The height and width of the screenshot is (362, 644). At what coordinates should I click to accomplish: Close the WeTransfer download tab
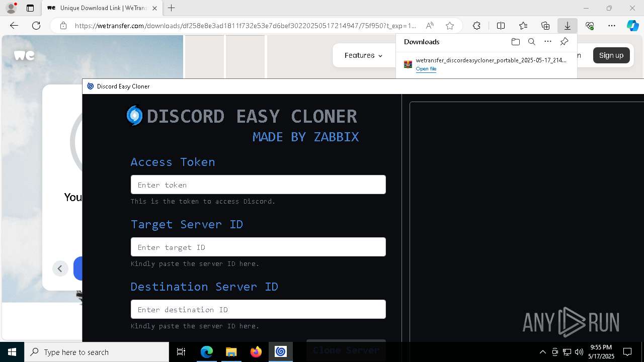154,8
